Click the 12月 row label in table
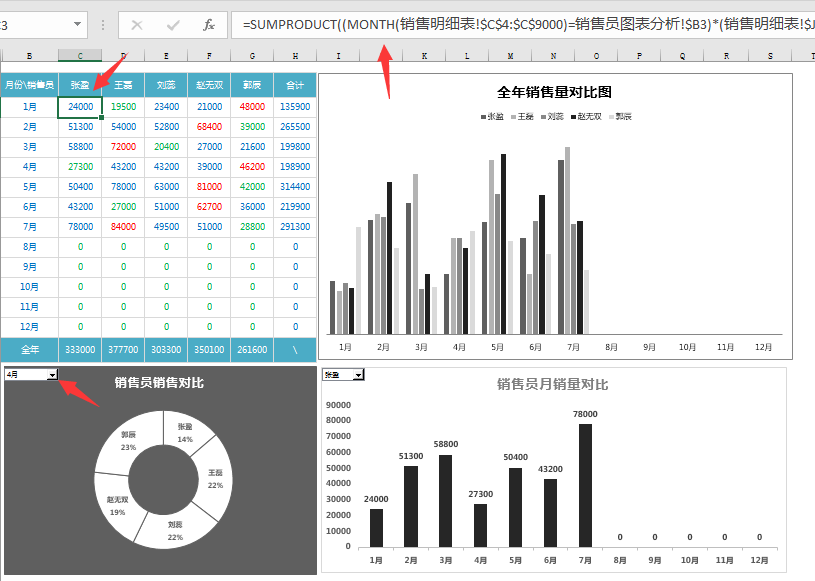 point(29,327)
